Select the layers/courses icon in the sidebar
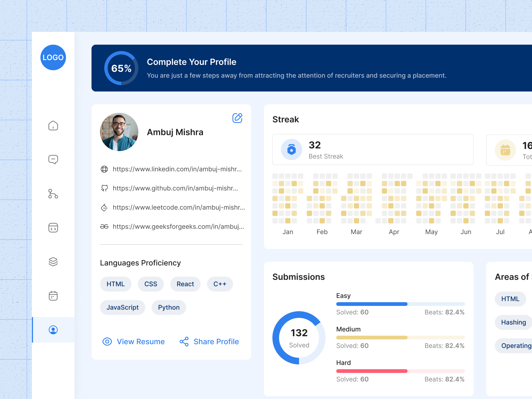The height and width of the screenshot is (399, 532). [x=53, y=262]
